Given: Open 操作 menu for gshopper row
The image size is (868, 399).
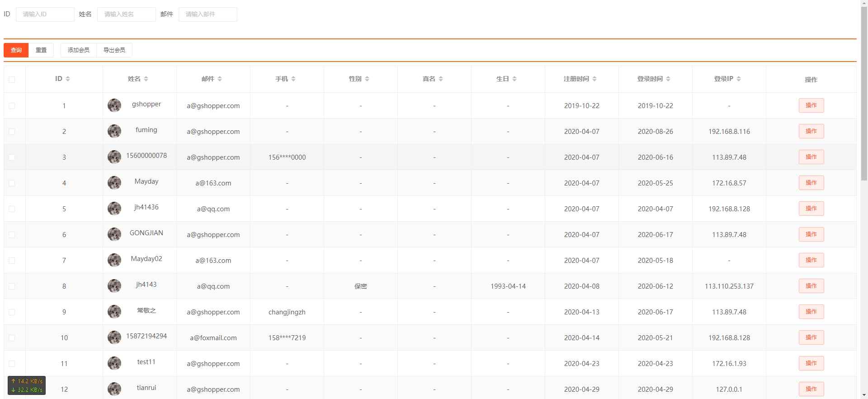Looking at the screenshot, I should point(811,105).
